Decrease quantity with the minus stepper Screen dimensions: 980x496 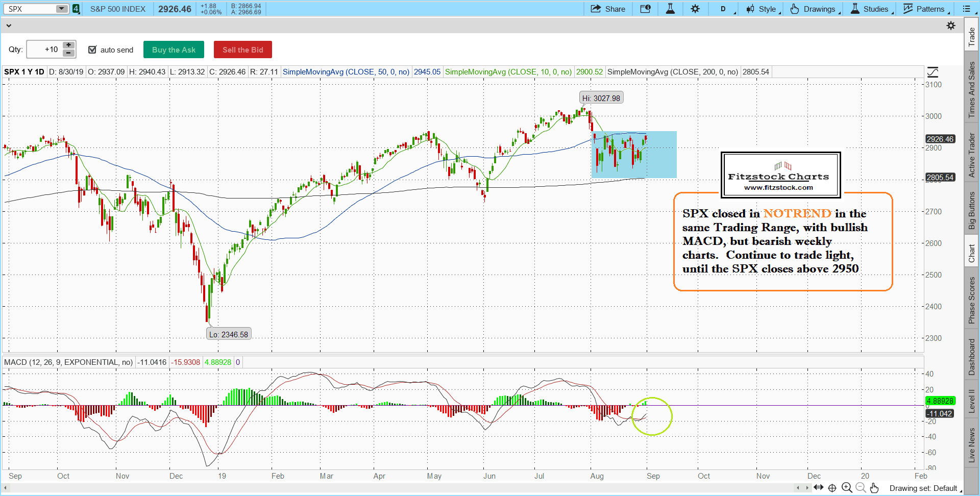pos(68,53)
